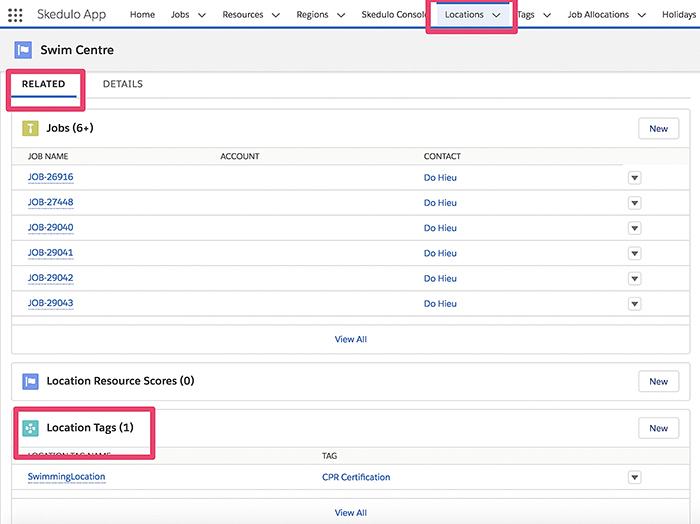View All jobs in Jobs list
Image resolution: width=700 pixels, height=524 pixels.
coord(351,339)
